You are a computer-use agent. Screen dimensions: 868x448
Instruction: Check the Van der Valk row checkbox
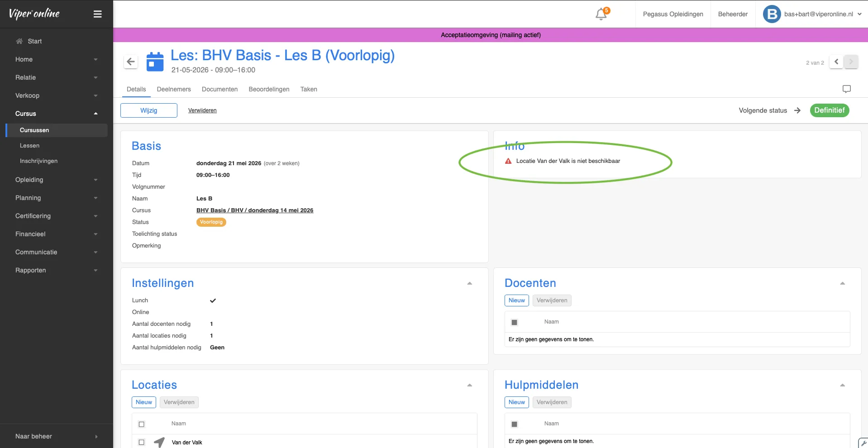142,442
